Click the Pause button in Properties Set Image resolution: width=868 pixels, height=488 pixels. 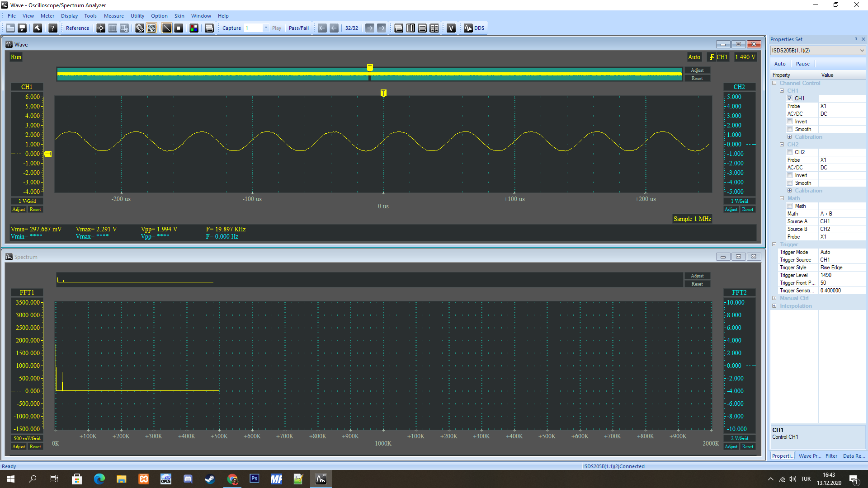click(803, 64)
